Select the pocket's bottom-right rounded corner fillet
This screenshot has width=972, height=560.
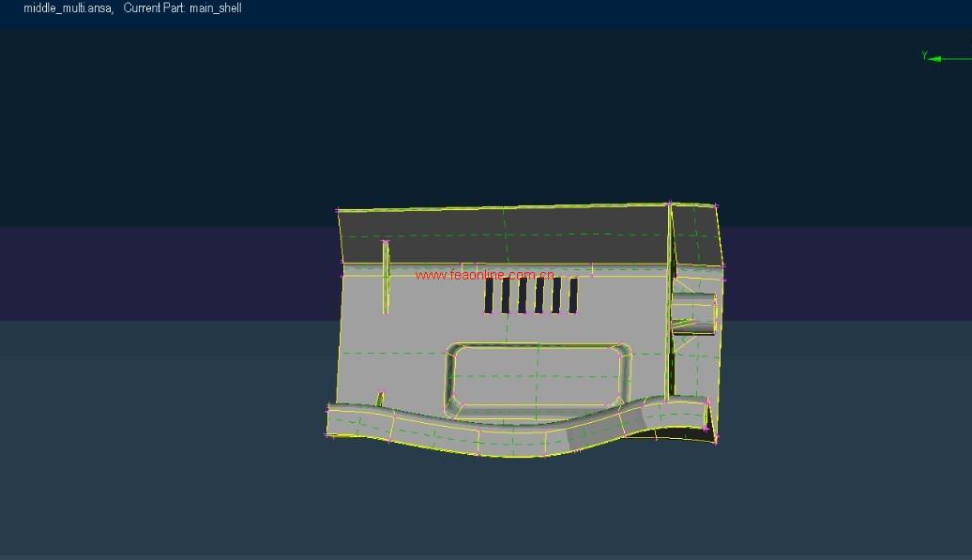pyautogui.click(x=621, y=401)
